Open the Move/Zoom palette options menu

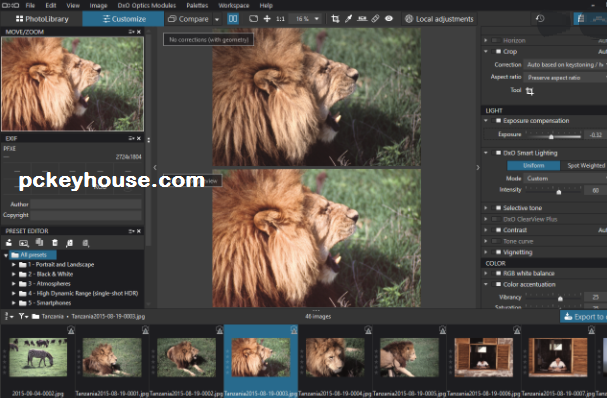coord(132,32)
